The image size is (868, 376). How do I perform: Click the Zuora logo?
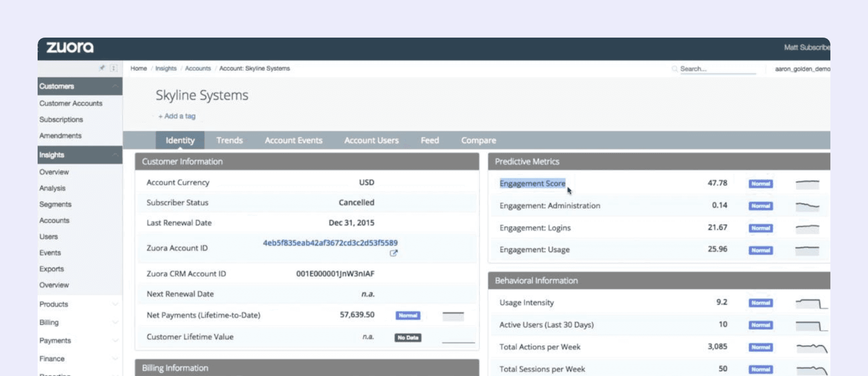70,47
